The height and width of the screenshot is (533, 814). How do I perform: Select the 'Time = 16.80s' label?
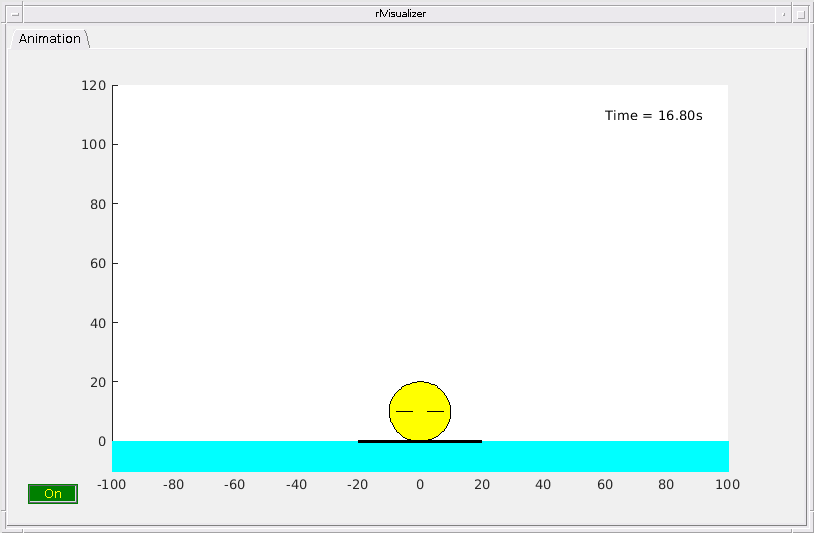[654, 115]
